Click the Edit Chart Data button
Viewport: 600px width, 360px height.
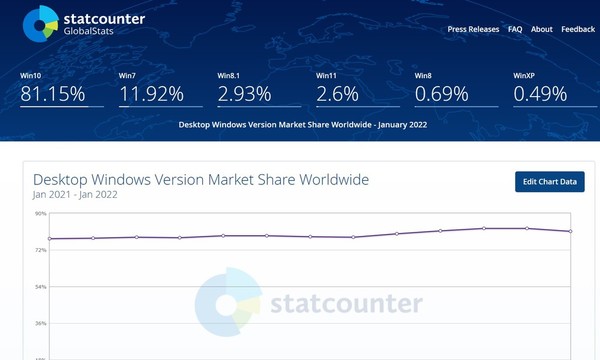click(549, 182)
